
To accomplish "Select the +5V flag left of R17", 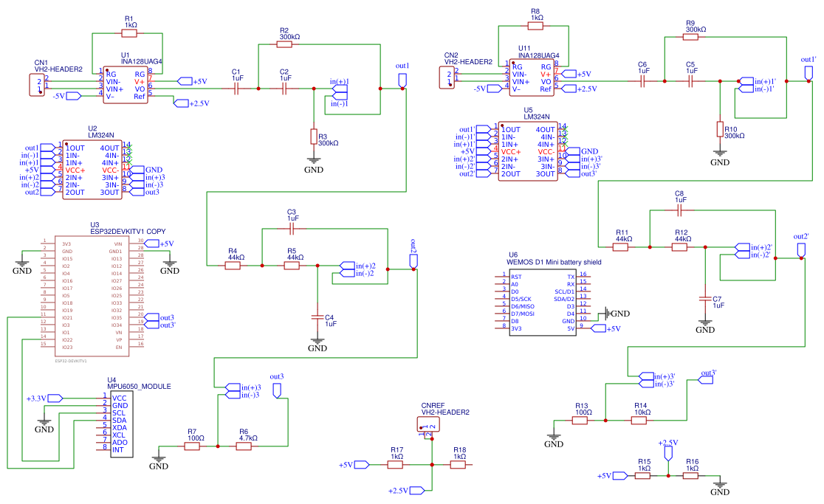I will [362, 465].
